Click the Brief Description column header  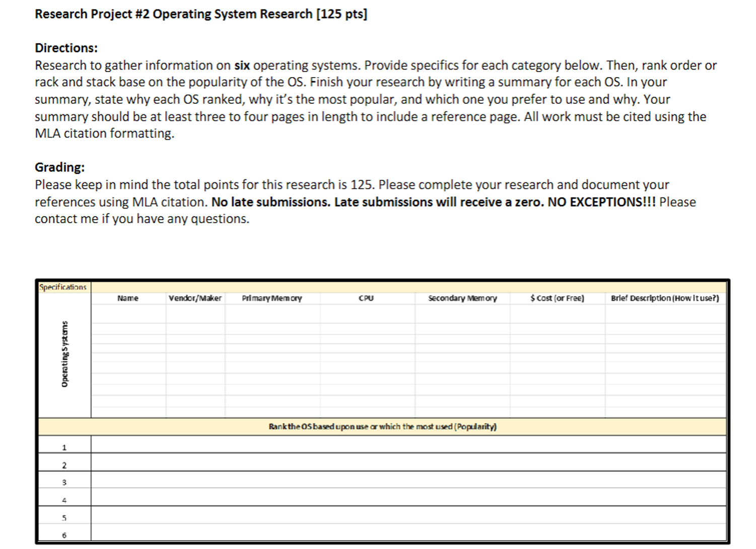click(x=665, y=298)
